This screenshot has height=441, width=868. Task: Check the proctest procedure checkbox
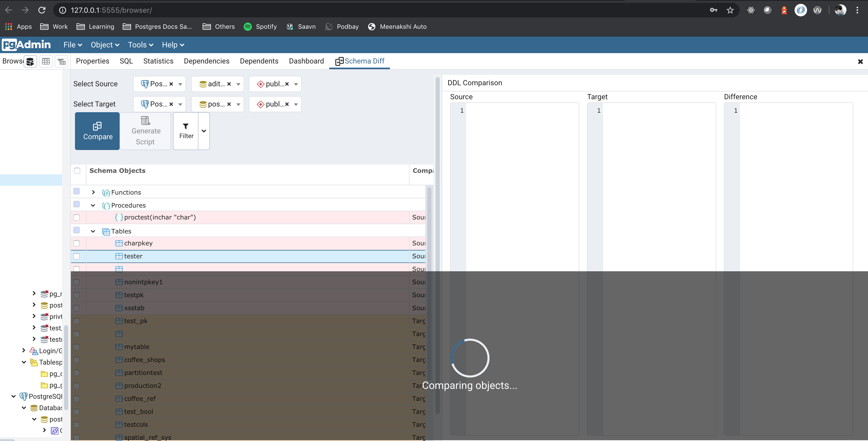pyautogui.click(x=77, y=217)
